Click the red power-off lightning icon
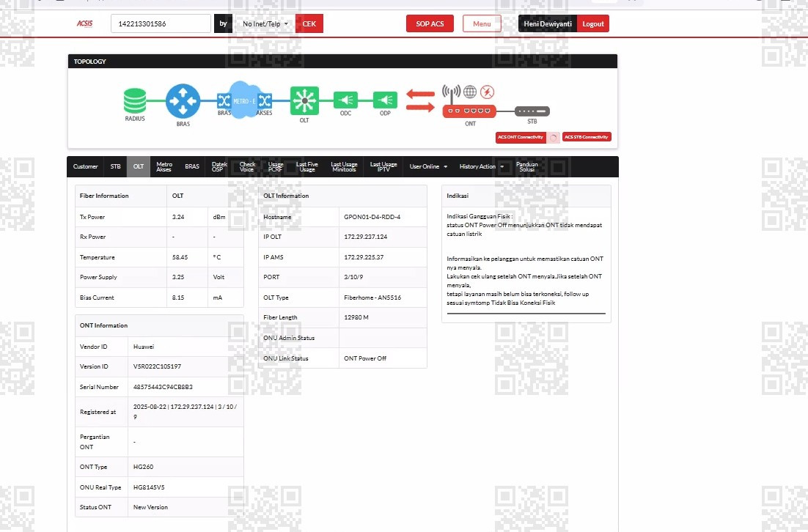Viewport: 808px width, 532px height. point(488,92)
